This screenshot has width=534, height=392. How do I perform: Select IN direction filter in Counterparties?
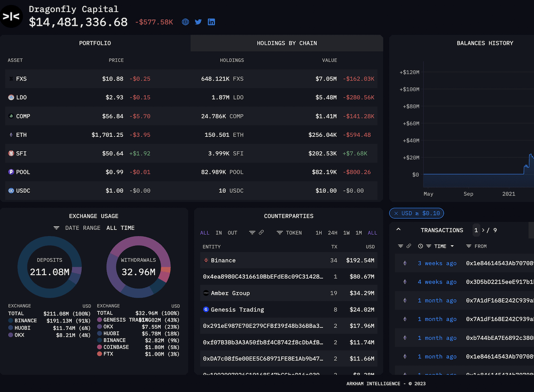pyautogui.click(x=219, y=233)
